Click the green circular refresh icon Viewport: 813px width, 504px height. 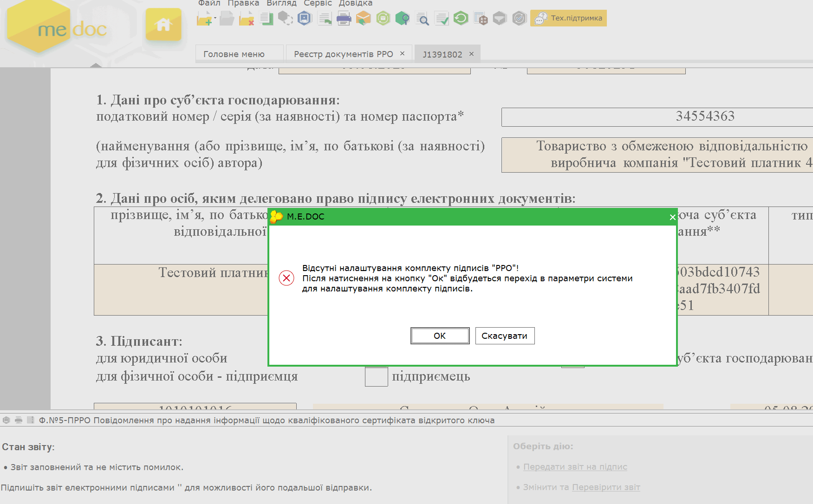click(461, 19)
